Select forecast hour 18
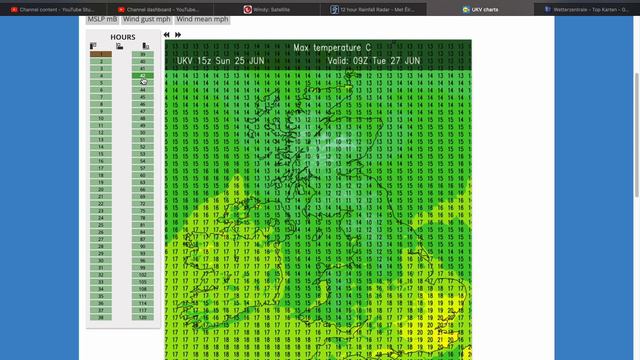 point(101,175)
